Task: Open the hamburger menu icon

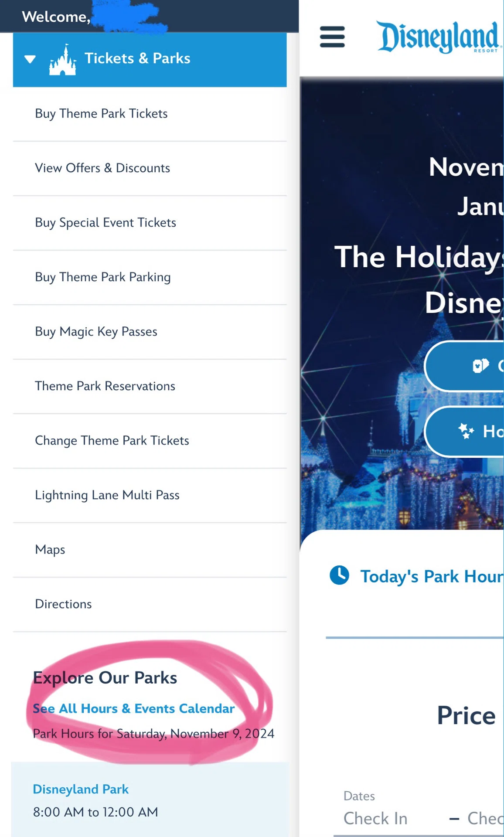Action: pyautogui.click(x=332, y=37)
